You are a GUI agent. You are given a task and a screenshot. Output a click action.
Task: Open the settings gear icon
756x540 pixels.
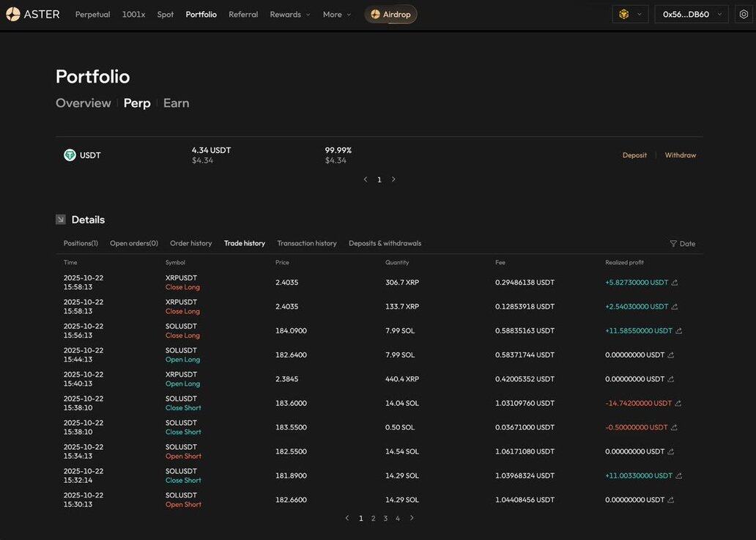tap(744, 14)
